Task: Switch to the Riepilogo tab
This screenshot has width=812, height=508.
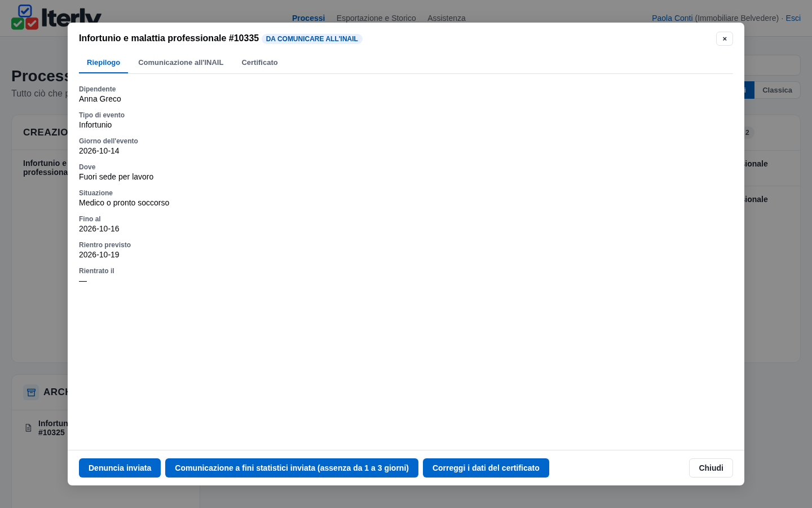Action: click(103, 63)
